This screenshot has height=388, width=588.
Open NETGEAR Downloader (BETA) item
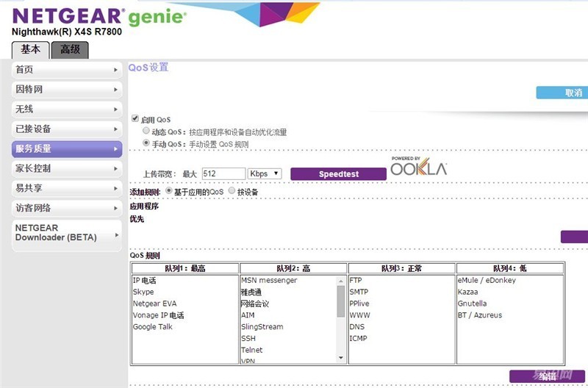pyautogui.click(x=67, y=235)
